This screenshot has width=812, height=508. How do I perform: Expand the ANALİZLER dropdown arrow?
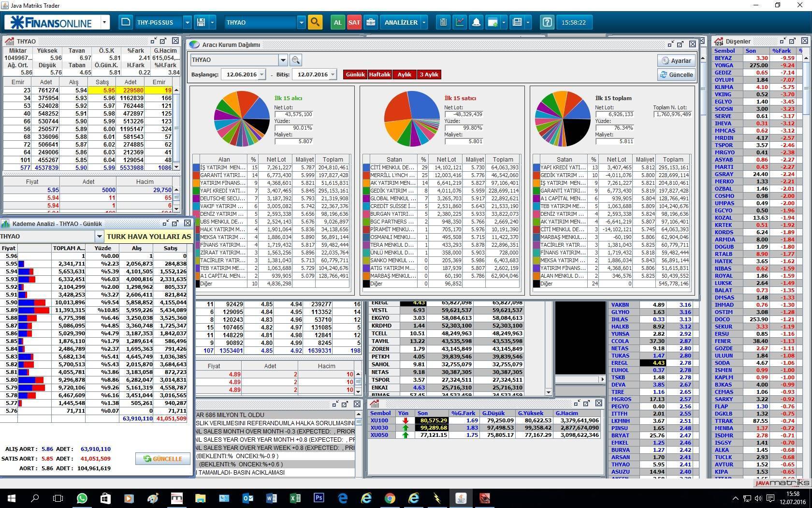[x=424, y=22]
